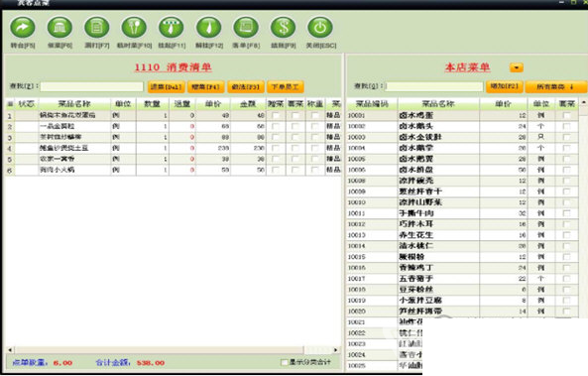
Task: Sort order list by 金额 column header
Action: click(x=248, y=104)
